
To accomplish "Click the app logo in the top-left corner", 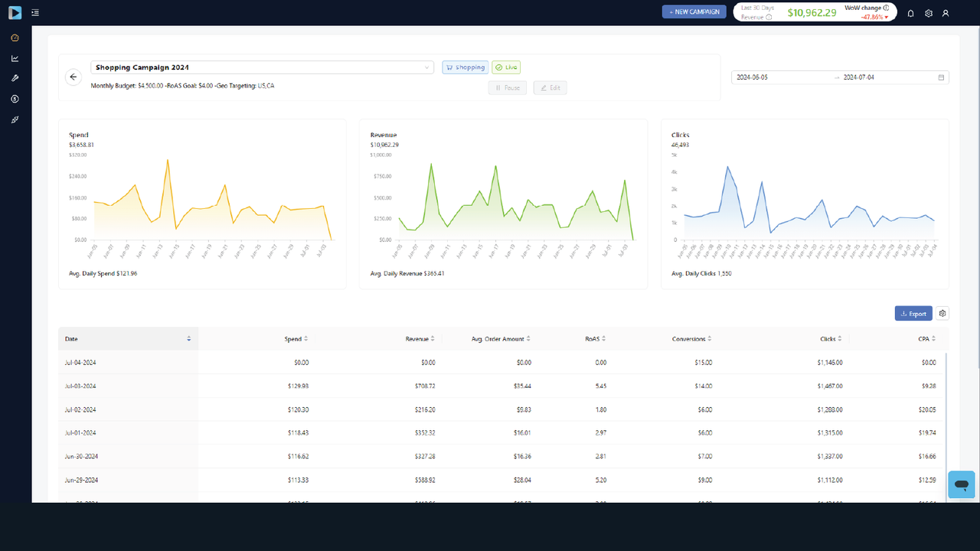I will [x=15, y=12].
